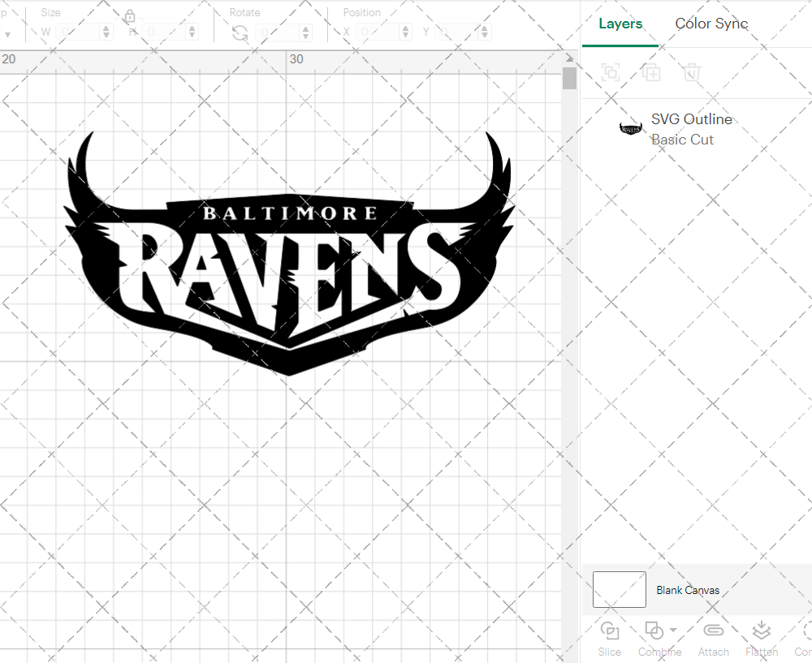Image resolution: width=812 pixels, height=663 pixels.
Task: Select the SVG Outline layer thumbnail
Action: pos(630,127)
